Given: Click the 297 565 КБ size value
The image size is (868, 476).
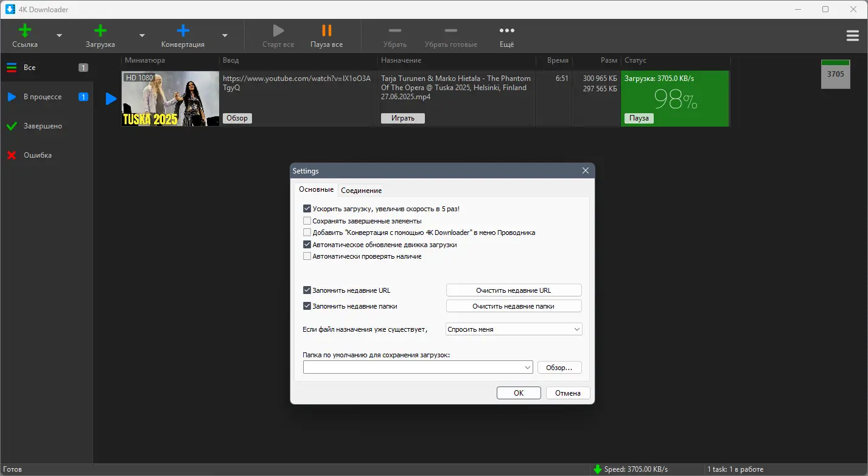Looking at the screenshot, I should pos(600,89).
